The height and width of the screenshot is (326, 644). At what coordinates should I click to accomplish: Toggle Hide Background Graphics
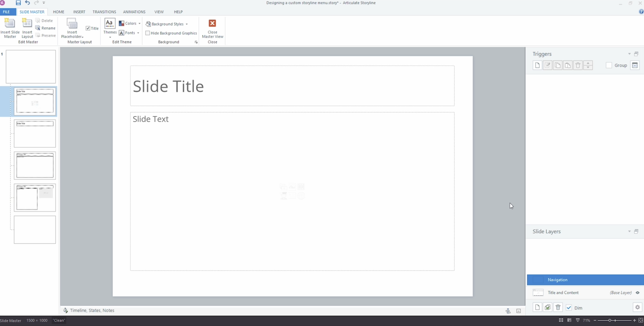[x=148, y=33]
